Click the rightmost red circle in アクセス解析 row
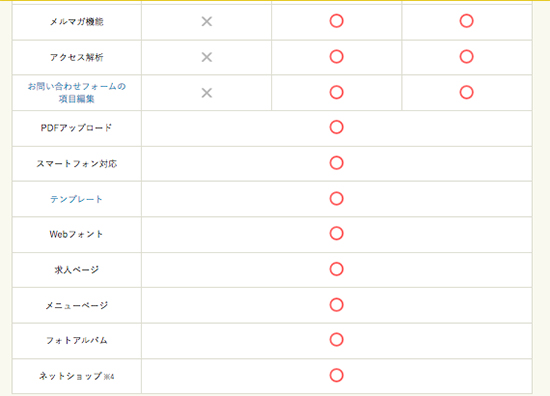Screen dimensions: 550x396 (x=467, y=56)
